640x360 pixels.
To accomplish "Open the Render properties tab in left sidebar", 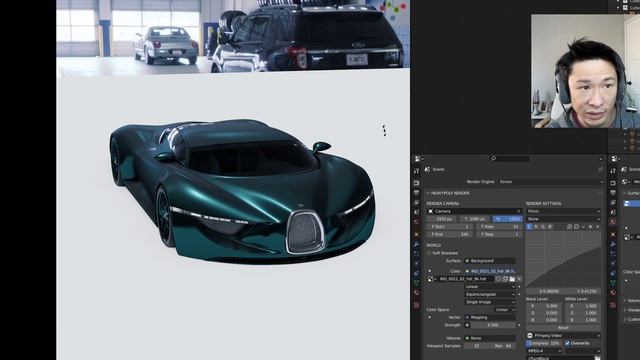I will 417,183.
